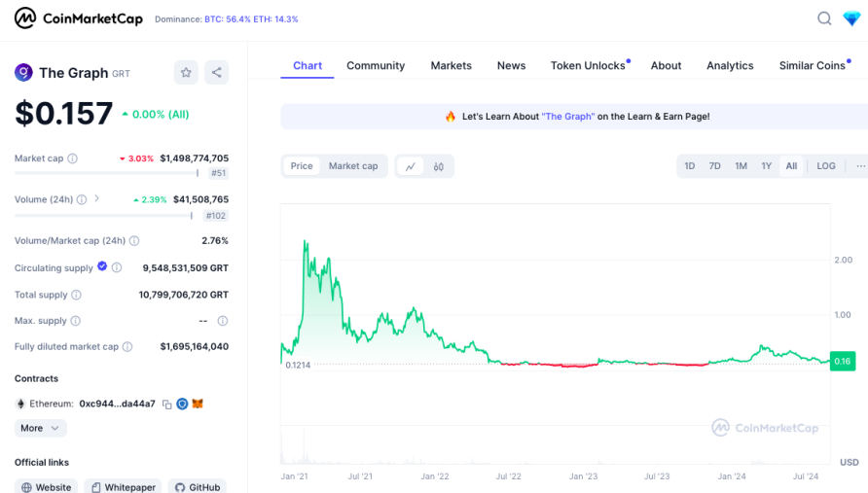The height and width of the screenshot is (493, 868).
Task: Click the green 0.16 price label
Action: [x=843, y=362]
